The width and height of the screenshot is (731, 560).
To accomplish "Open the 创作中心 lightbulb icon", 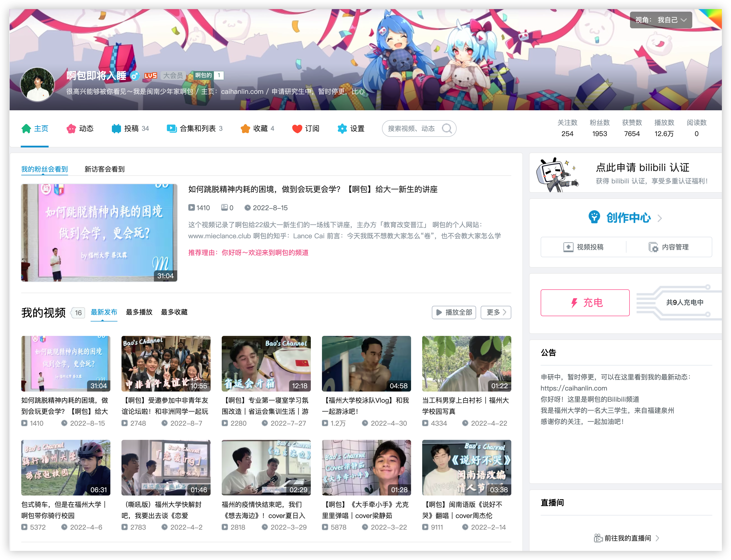I will point(594,217).
